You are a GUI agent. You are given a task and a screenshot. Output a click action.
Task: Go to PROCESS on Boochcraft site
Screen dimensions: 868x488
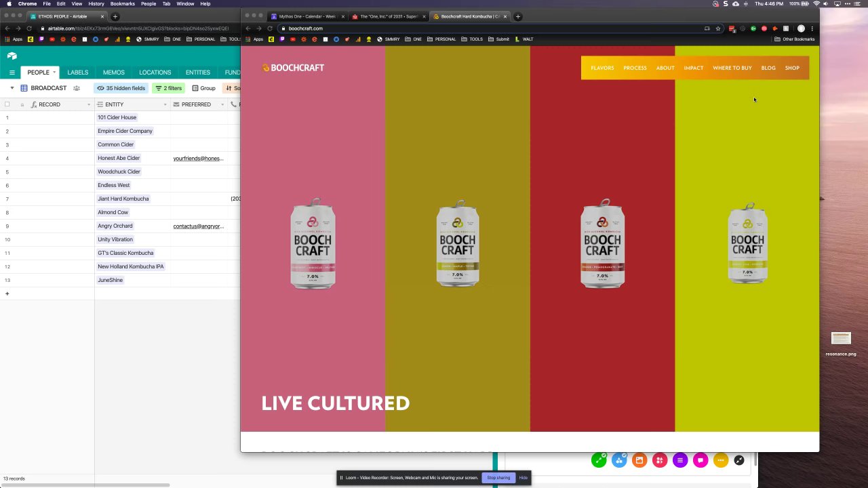tap(635, 68)
